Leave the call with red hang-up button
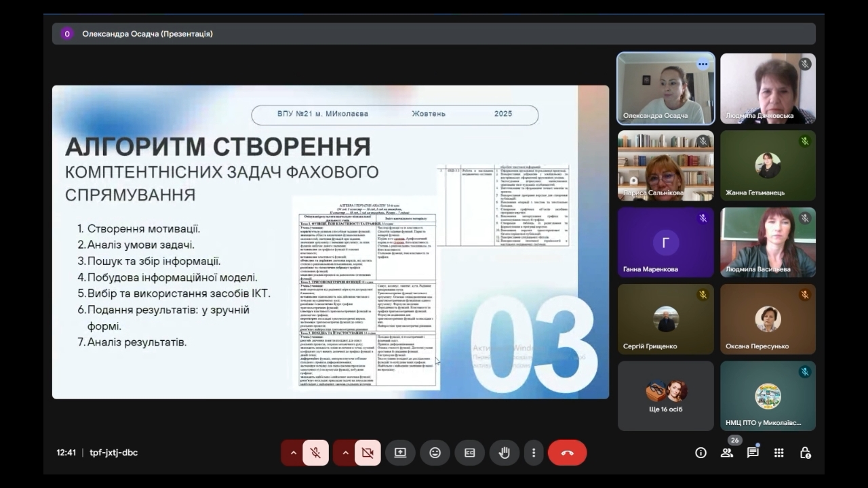The height and width of the screenshot is (488, 868). (x=567, y=453)
